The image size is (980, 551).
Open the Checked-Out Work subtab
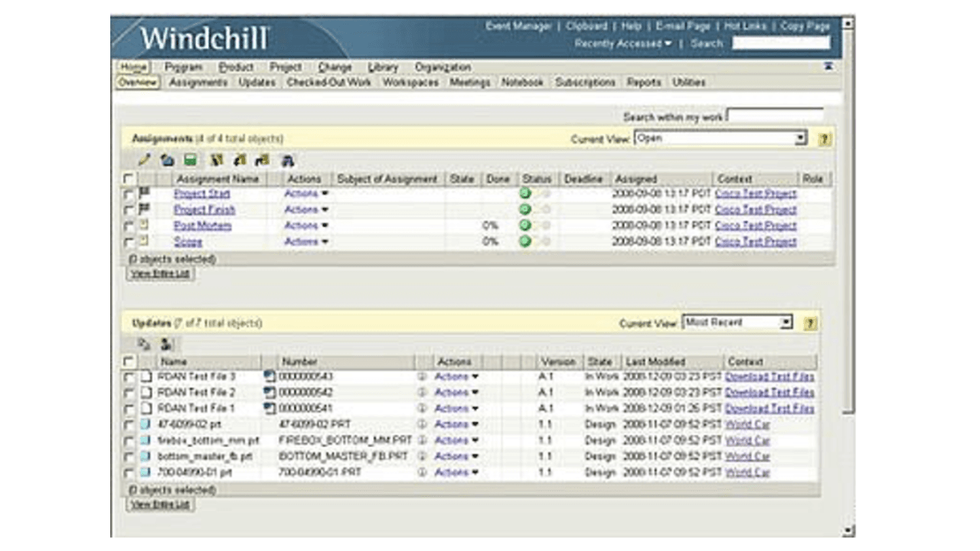[328, 82]
